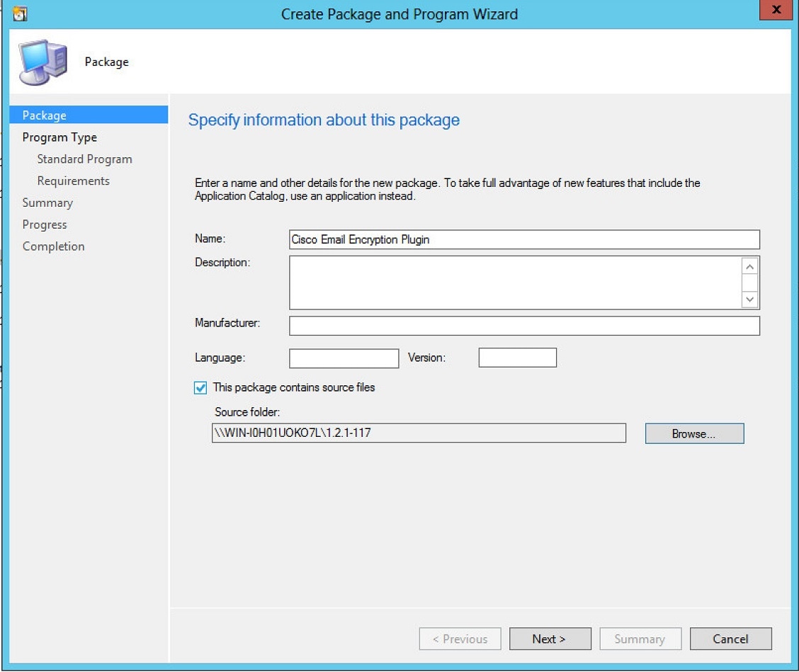799x672 pixels.
Task: Click the Language input field
Action: coord(344,358)
